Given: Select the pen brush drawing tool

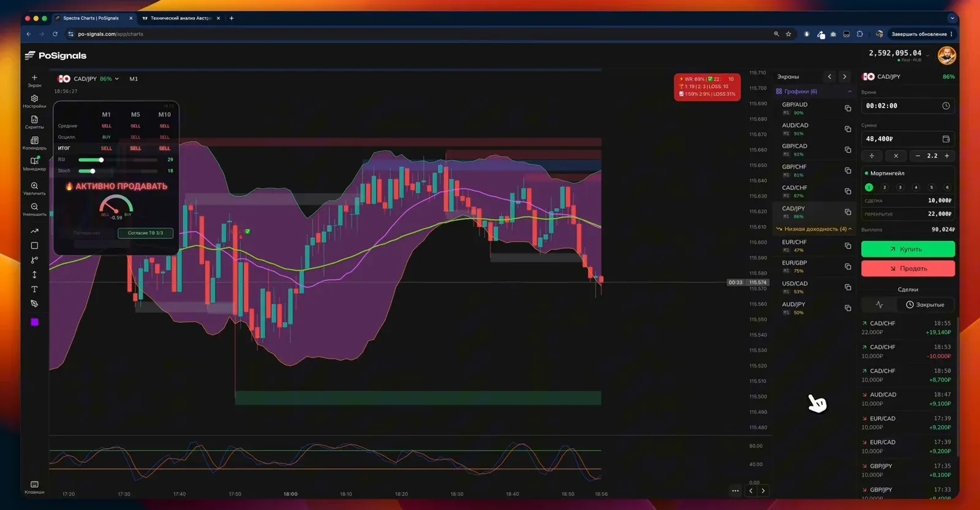Looking at the screenshot, I should [x=34, y=304].
